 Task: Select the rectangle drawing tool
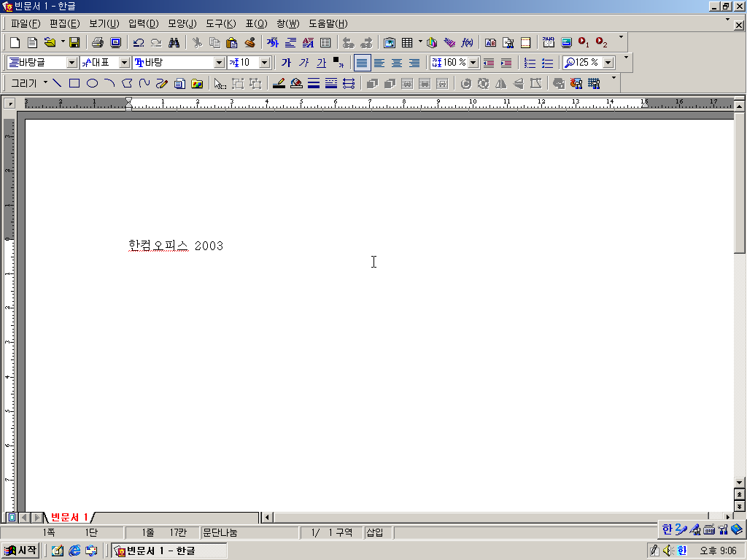coord(74,84)
